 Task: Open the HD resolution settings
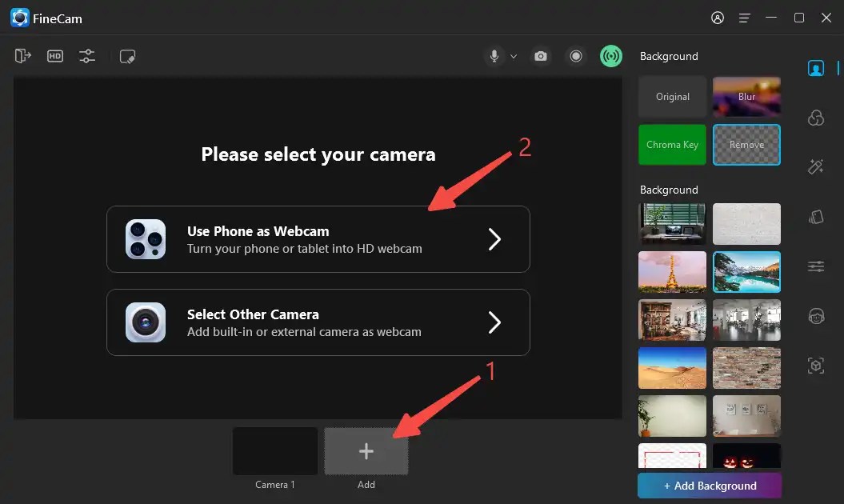55,56
